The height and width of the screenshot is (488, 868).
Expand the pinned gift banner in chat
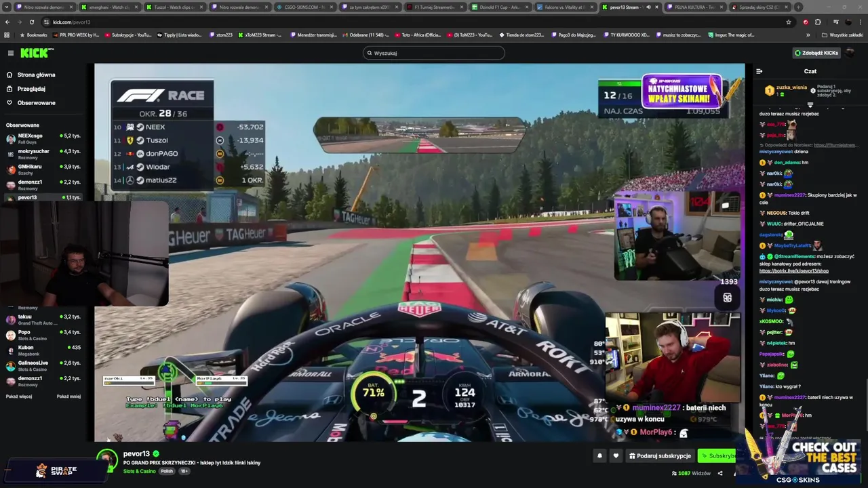tap(810, 105)
